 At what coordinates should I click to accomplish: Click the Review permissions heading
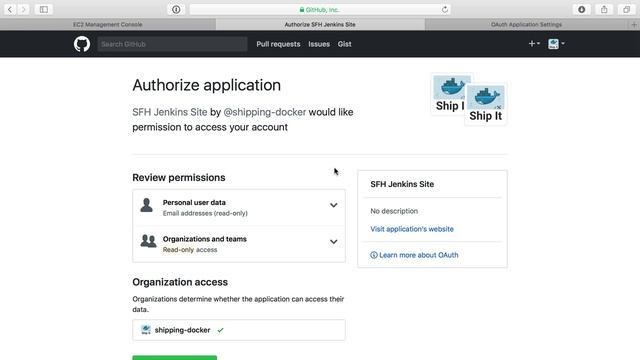179,178
